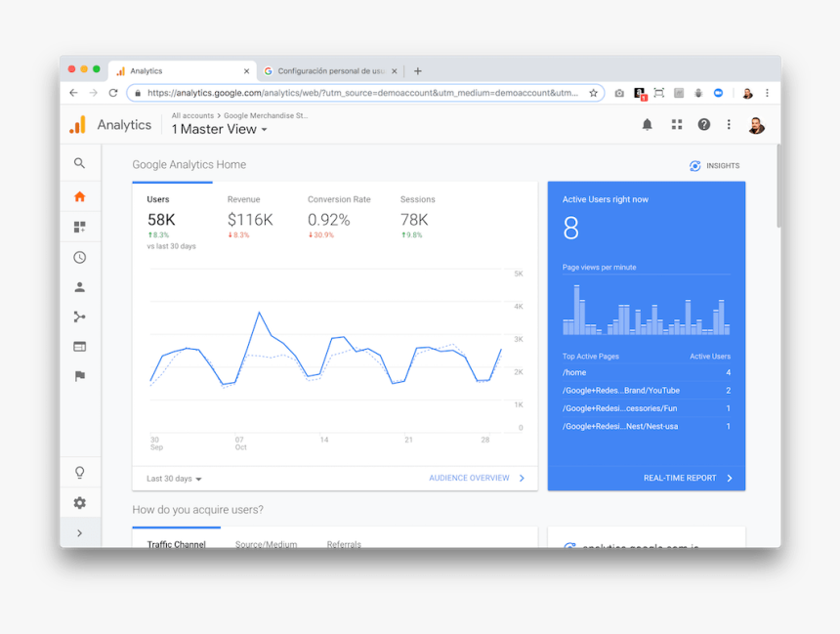The width and height of the screenshot is (840, 634).
Task: Click the /Google+Redes...Brand/YouTube page row
Action: click(646, 390)
